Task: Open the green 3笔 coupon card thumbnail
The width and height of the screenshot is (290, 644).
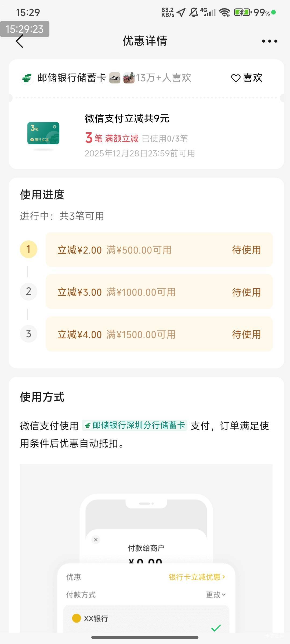Action: 43,133
